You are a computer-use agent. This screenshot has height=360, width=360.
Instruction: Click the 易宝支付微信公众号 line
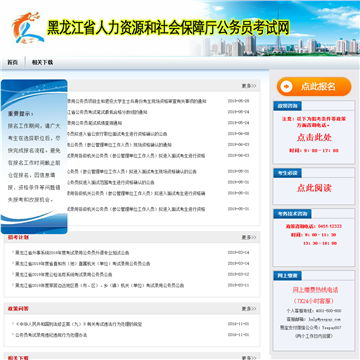click(x=311, y=328)
